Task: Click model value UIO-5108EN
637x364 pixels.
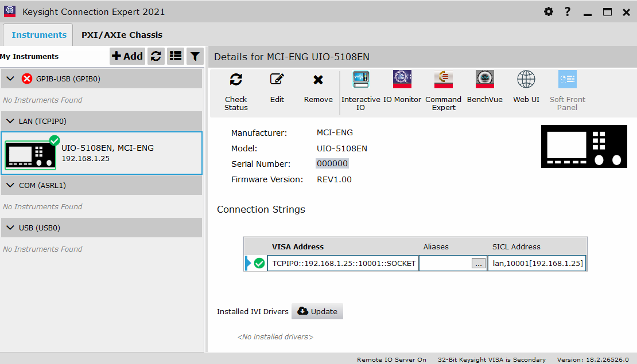Action: tap(342, 148)
